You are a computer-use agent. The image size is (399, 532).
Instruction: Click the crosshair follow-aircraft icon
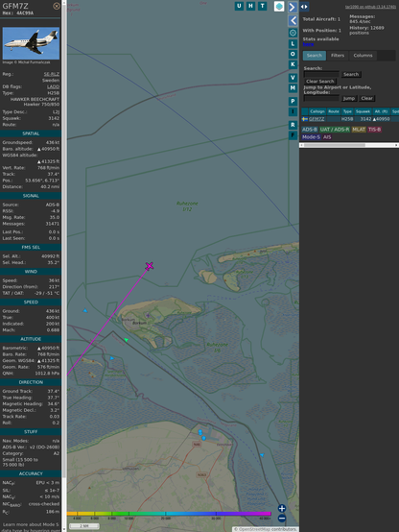click(293, 33)
